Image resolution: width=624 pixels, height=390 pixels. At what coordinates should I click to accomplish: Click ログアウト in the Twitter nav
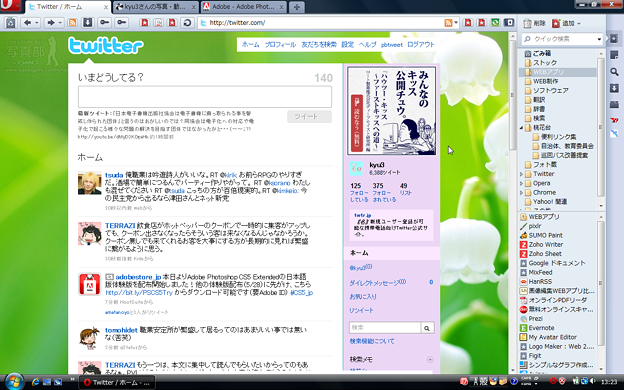click(421, 45)
